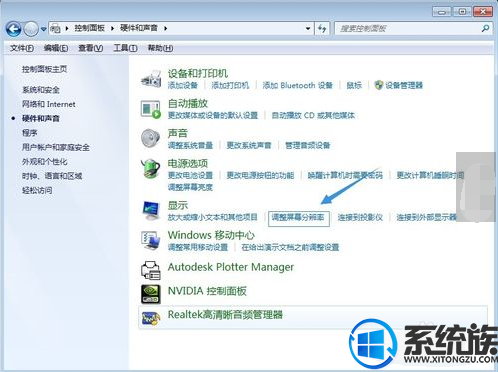Click the 自动播放 icon
The height and width of the screenshot is (372, 498).
(151, 109)
